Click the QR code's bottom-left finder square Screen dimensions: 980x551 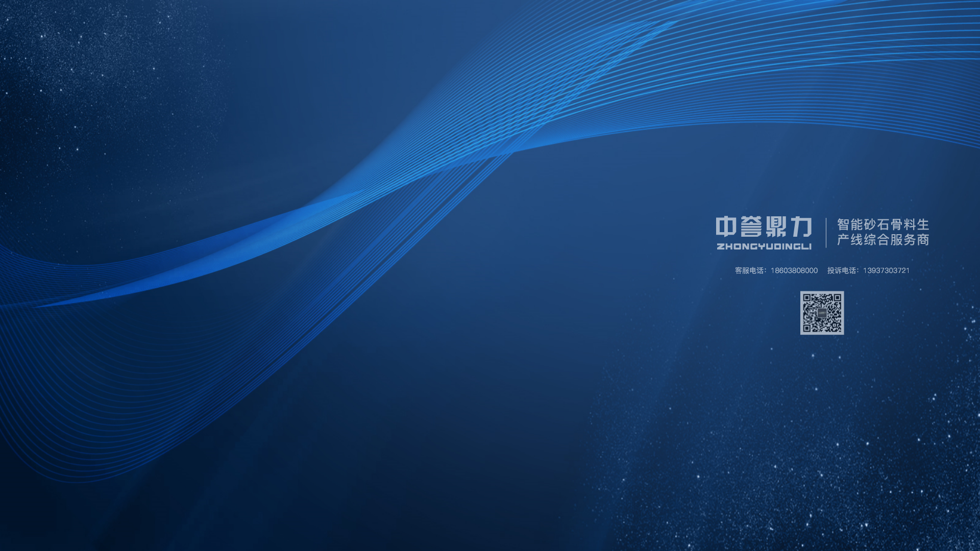click(x=806, y=328)
